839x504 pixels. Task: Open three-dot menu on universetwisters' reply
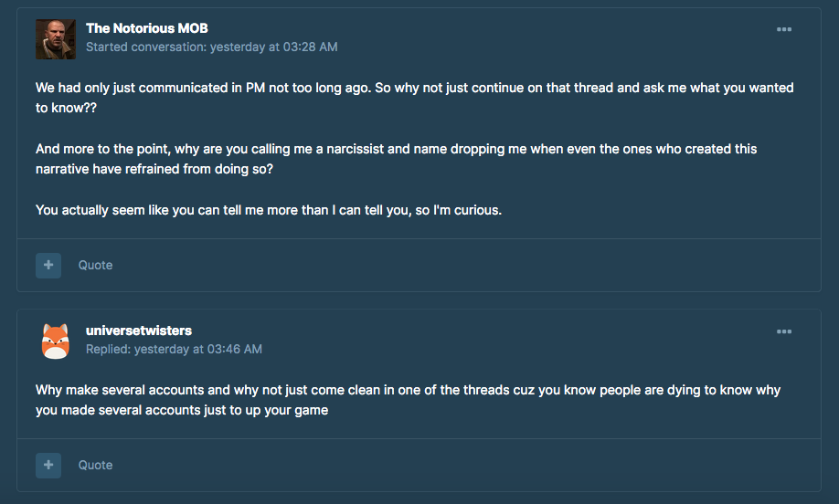(784, 331)
